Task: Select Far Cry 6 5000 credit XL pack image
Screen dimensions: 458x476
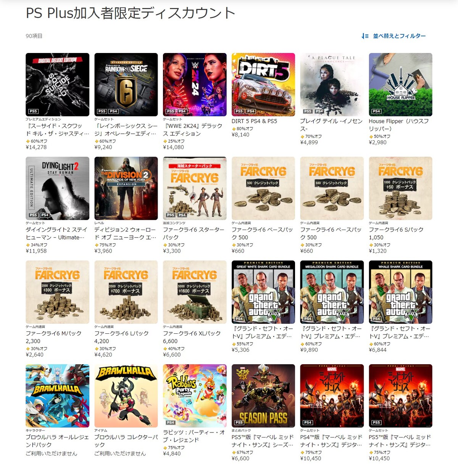Action: (195, 292)
